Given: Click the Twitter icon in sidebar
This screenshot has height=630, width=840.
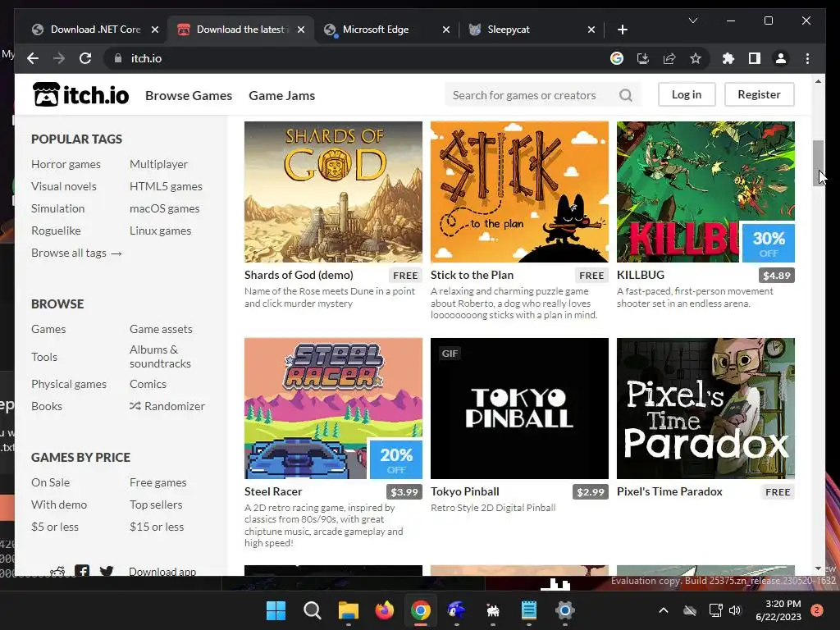Looking at the screenshot, I should coord(107,572).
